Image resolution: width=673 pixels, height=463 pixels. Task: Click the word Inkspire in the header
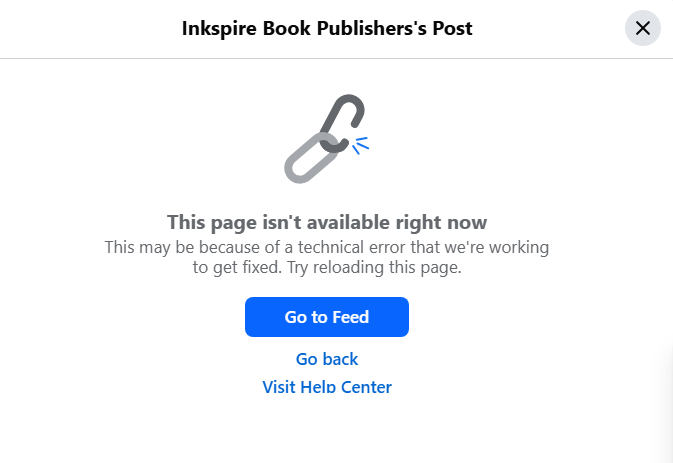point(219,29)
